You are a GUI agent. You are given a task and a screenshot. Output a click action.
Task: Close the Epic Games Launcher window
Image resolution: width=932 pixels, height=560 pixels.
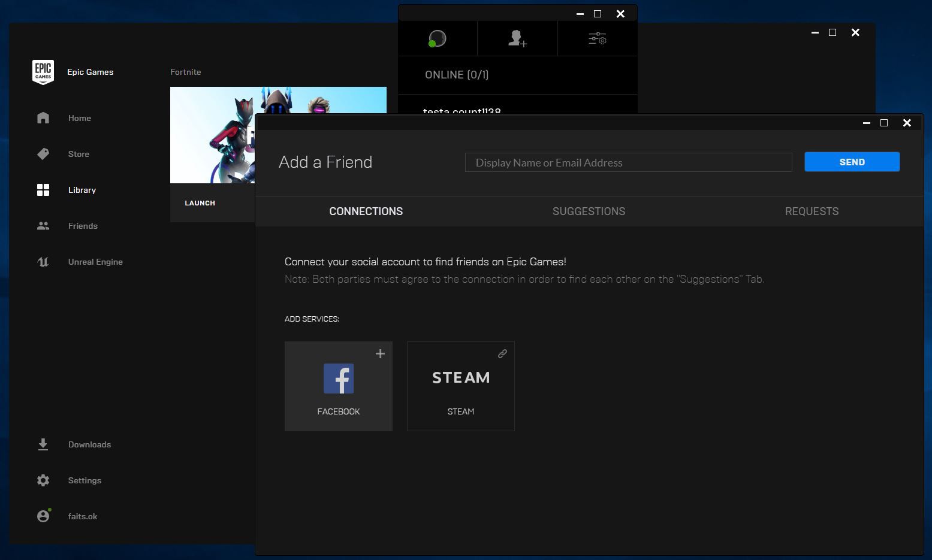point(855,32)
